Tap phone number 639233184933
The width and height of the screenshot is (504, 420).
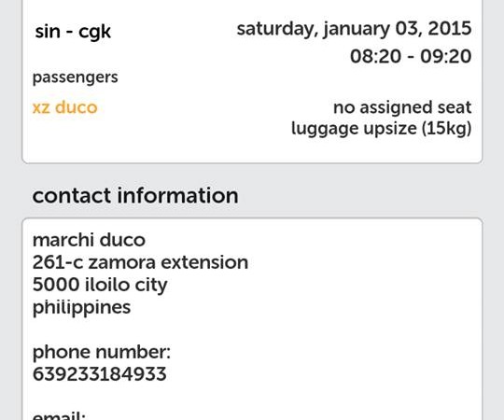tap(100, 374)
